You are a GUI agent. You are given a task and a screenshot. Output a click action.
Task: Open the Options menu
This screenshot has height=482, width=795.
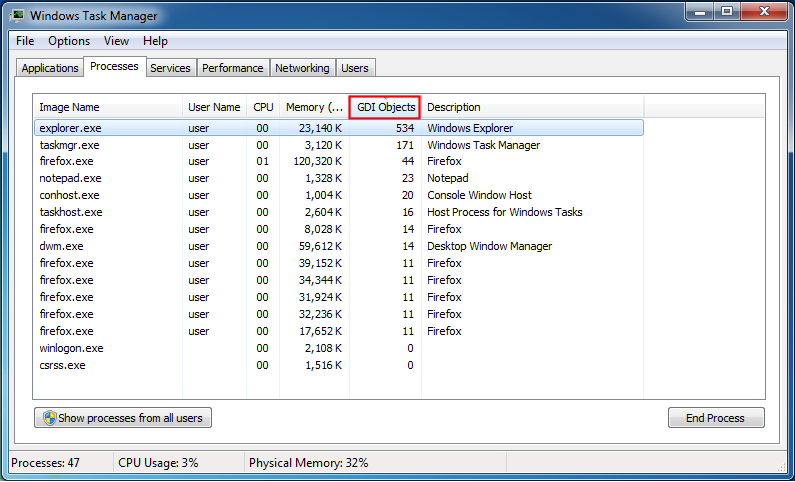pos(69,41)
